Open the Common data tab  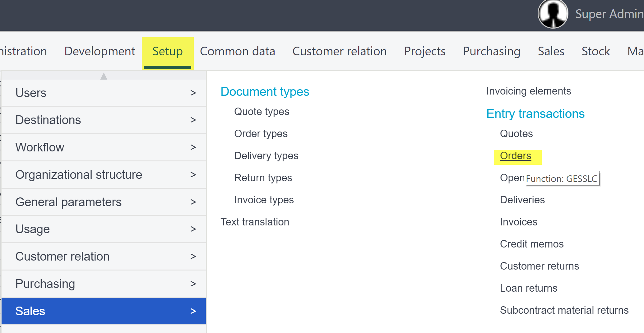237,51
